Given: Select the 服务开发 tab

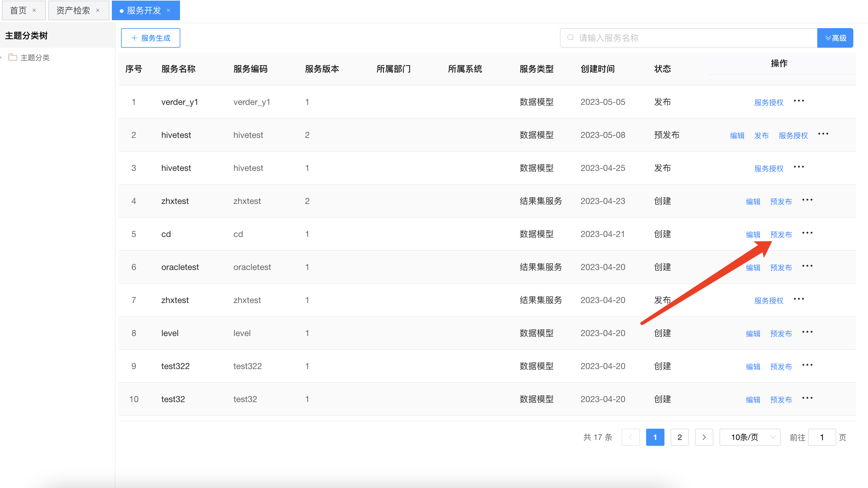Looking at the screenshot, I should click(x=144, y=10).
